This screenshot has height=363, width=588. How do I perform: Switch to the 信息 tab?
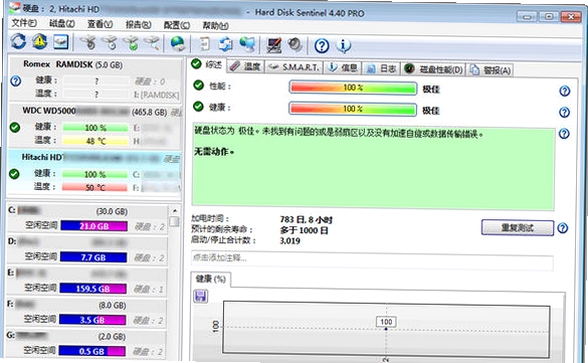tap(342, 68)
